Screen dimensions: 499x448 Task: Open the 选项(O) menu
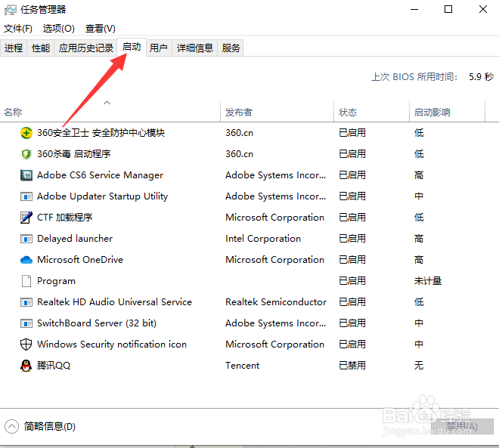point(58,29)
